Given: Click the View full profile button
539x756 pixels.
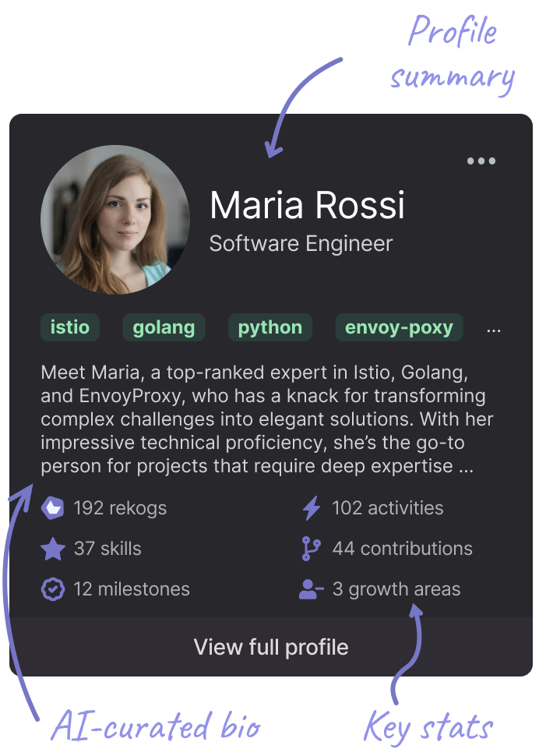Looking at the screenshot, I should coord(271,647).
